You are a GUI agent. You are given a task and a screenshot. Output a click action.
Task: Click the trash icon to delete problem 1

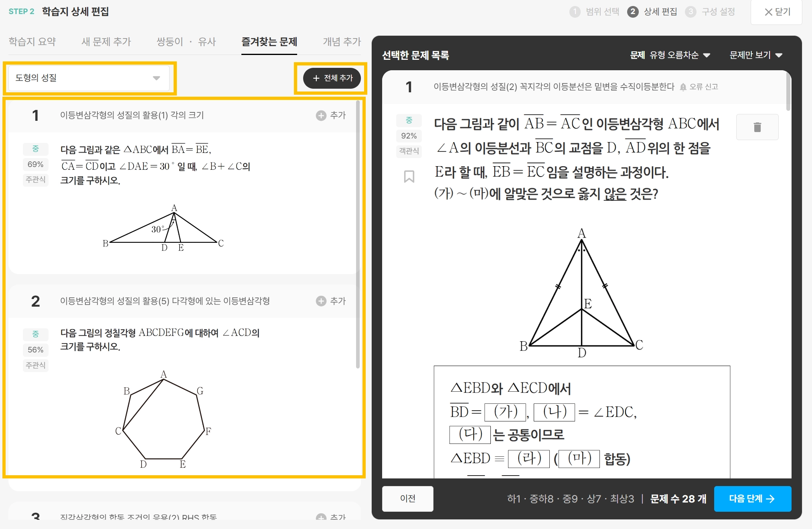(757, 127)
